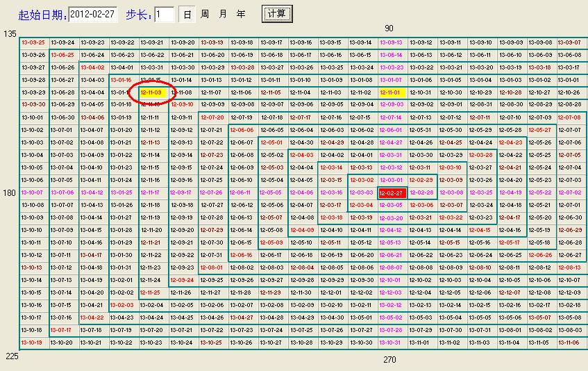Click the 起始日期 date input field
This screenshot has width=588, height=371.
(x=92, y=14)
